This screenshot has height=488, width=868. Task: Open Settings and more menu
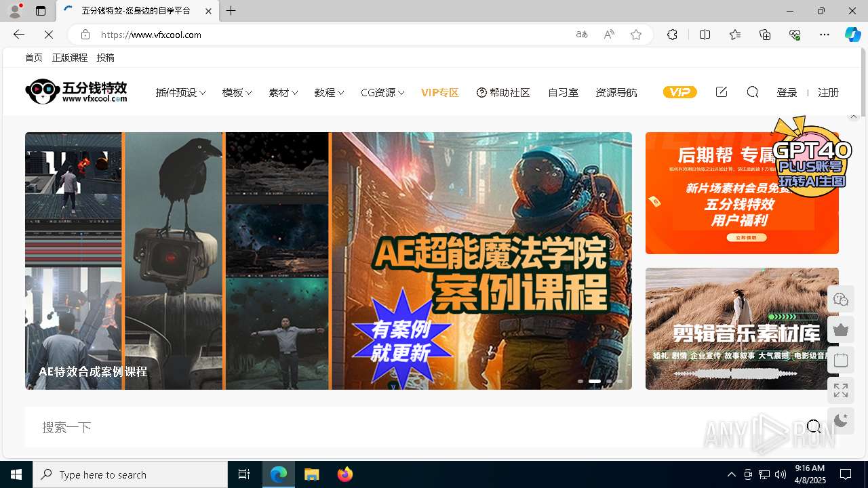coord(825,35)
